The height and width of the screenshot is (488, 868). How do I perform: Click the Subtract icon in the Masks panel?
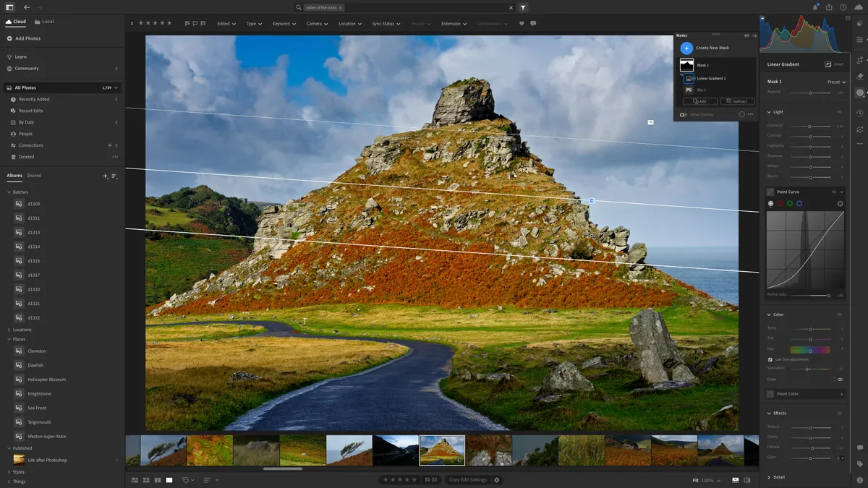(737, 101)
